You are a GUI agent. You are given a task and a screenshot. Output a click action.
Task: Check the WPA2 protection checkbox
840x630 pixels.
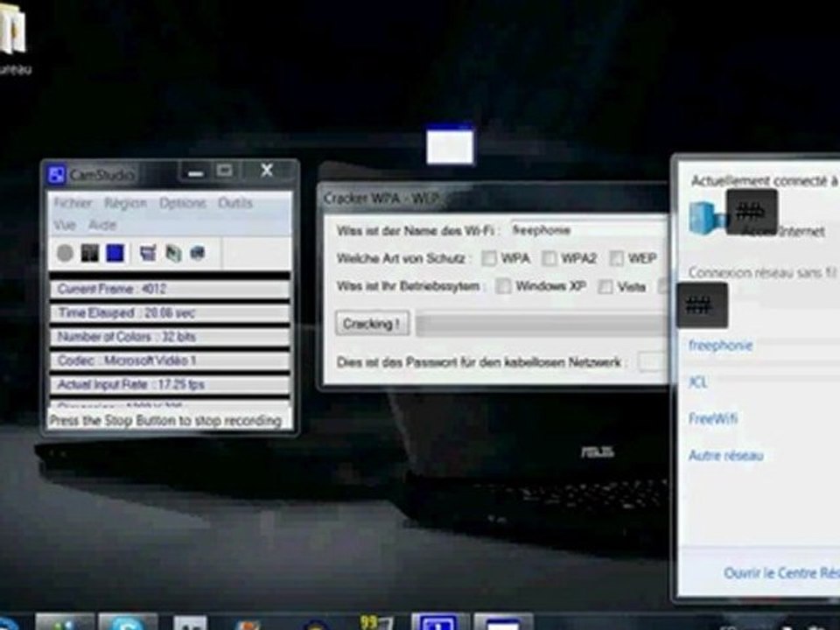coord(549,258)
